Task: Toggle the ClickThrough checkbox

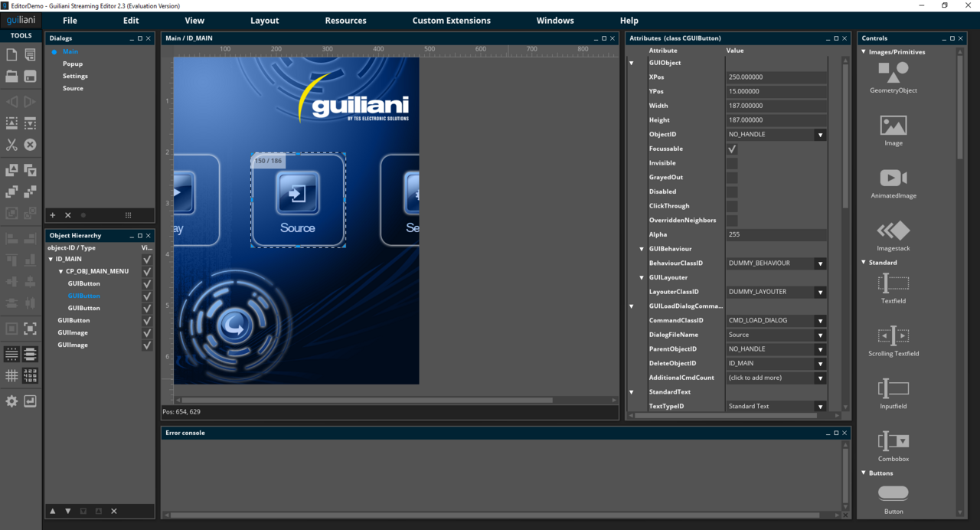Action: [732, 206]
